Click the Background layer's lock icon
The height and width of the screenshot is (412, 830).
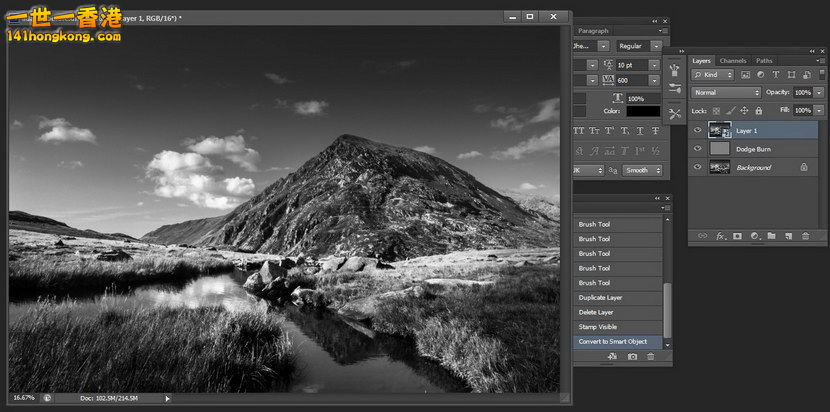click(x=804, y=167)
